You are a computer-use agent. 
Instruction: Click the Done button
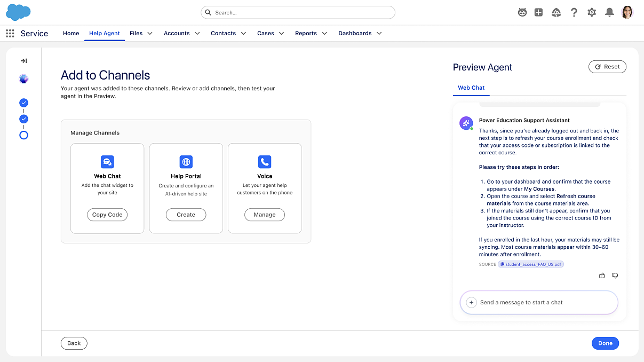[605, 343]
